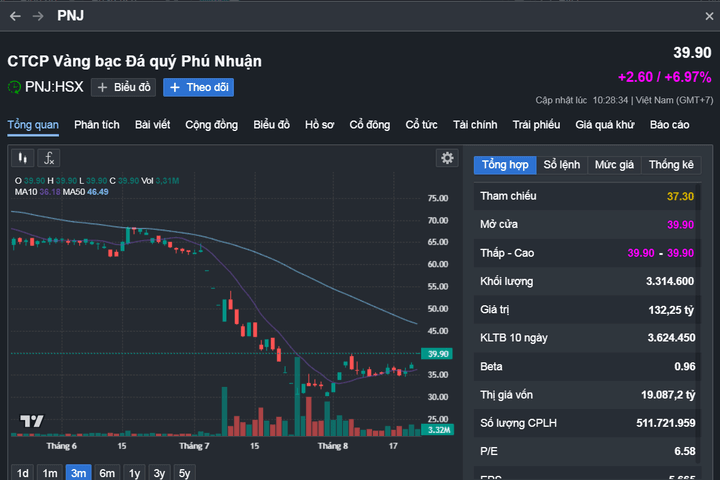Select the 3m time range
720x480 pixels.
coord(79,473)
